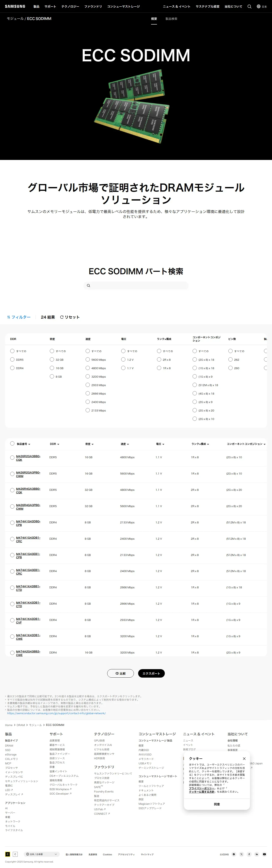Open the サステナブル経営 header menu
Screen dimensions: 272x868
tap(208, 6)
